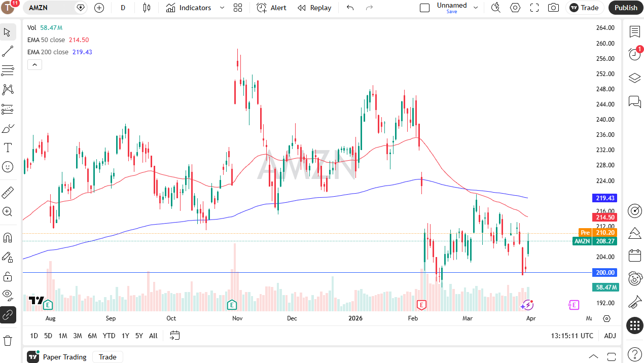Open object tree layers panel
Image resolution: width=644 pixels, height=363 pixels.
tap(635, 78)
